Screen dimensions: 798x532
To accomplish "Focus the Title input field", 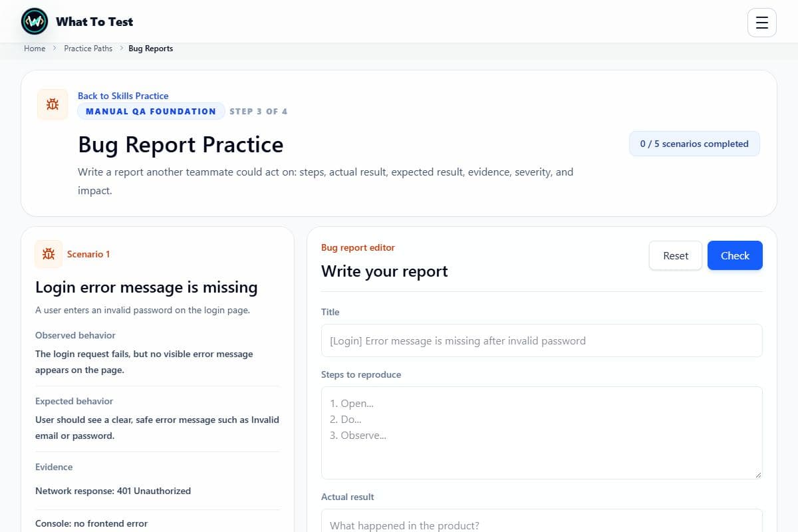I will point(542,340).
